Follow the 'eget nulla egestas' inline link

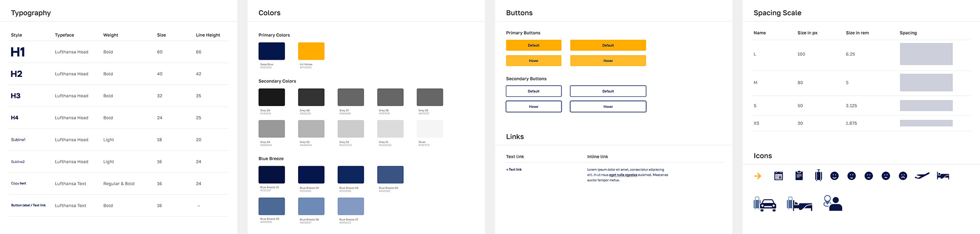tap(623, 175)
